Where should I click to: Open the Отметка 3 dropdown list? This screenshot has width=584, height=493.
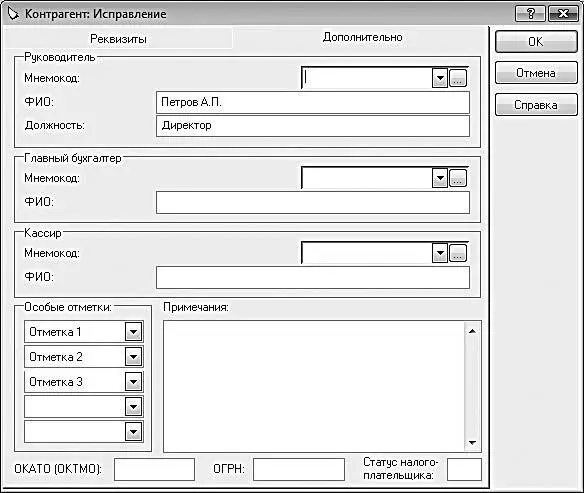133,382
